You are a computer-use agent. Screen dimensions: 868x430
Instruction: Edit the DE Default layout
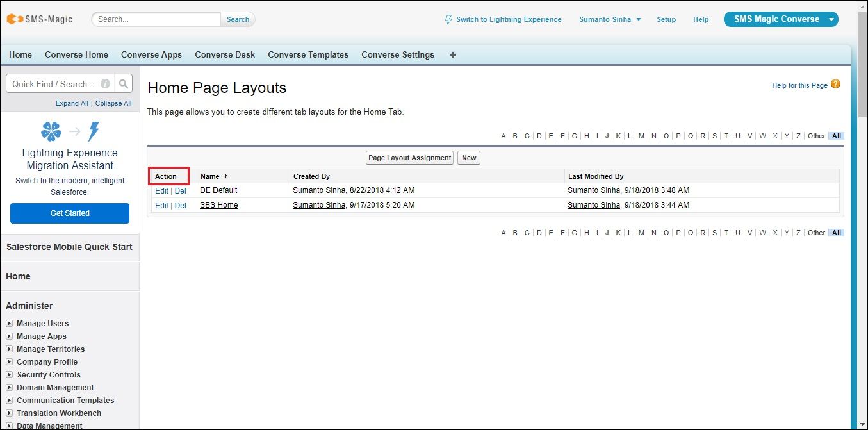pos(161,190)
